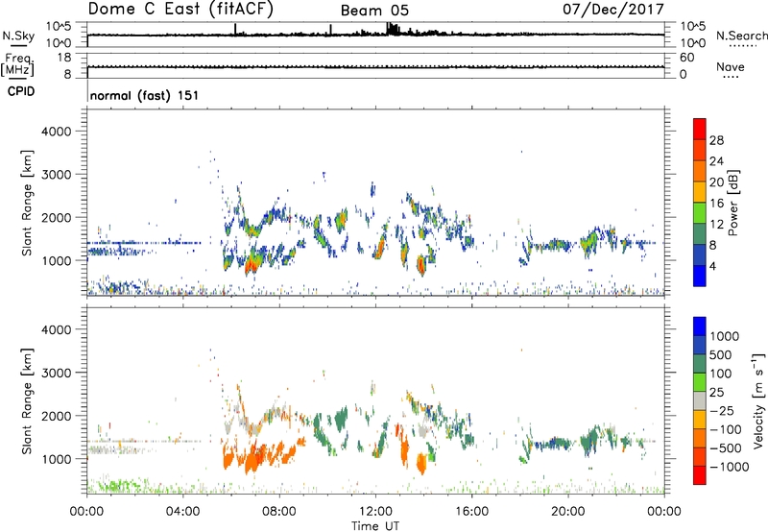This screenshot has width=768, height=532.
Task: Click the '16:00' time tick label
Action: point(471,512)
